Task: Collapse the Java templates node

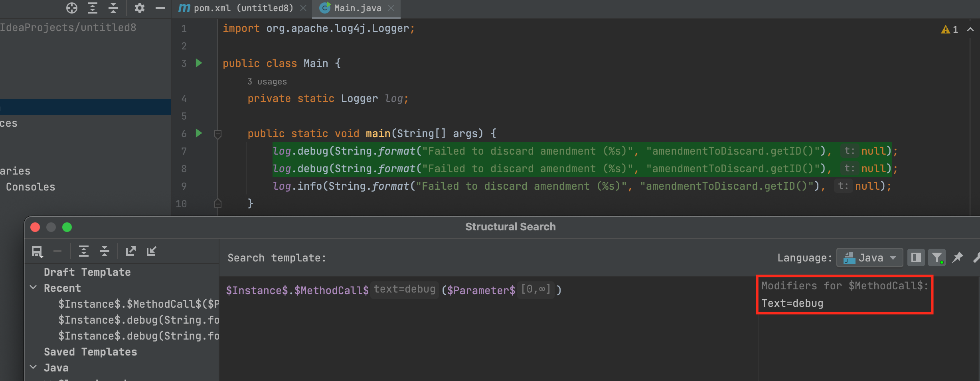Action: point(34,367)
